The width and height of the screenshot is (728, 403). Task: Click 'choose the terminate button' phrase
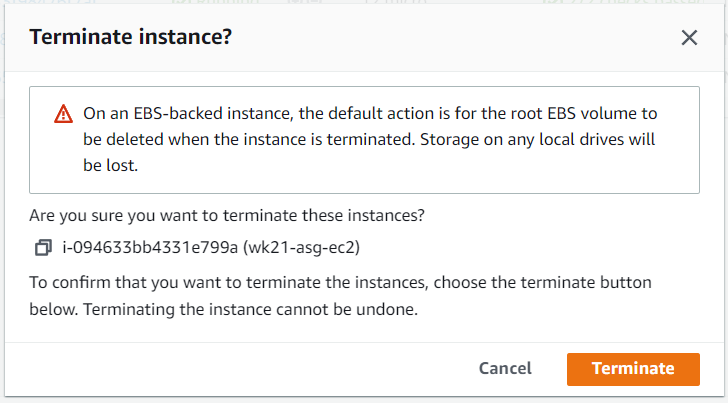point(542,282)
